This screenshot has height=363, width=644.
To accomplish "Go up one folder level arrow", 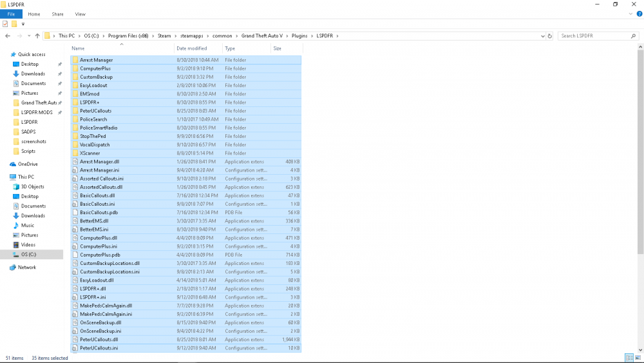I will point(37,35).
